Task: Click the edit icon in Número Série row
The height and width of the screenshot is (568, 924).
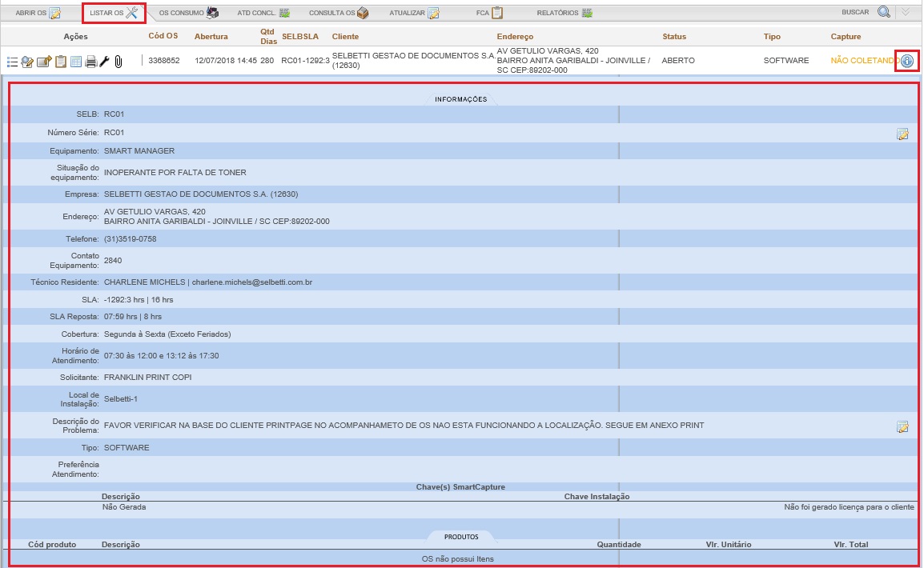Action: pos(902,134)
